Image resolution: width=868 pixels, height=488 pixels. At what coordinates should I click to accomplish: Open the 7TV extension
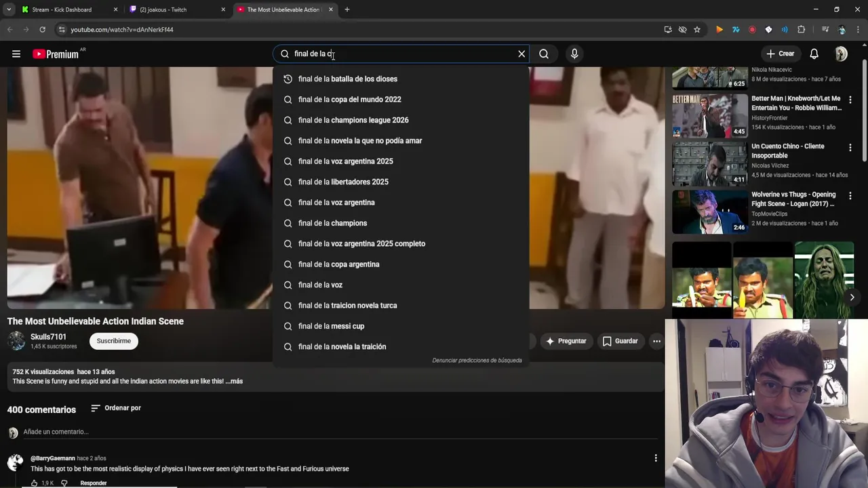click(x=736, y=30)
